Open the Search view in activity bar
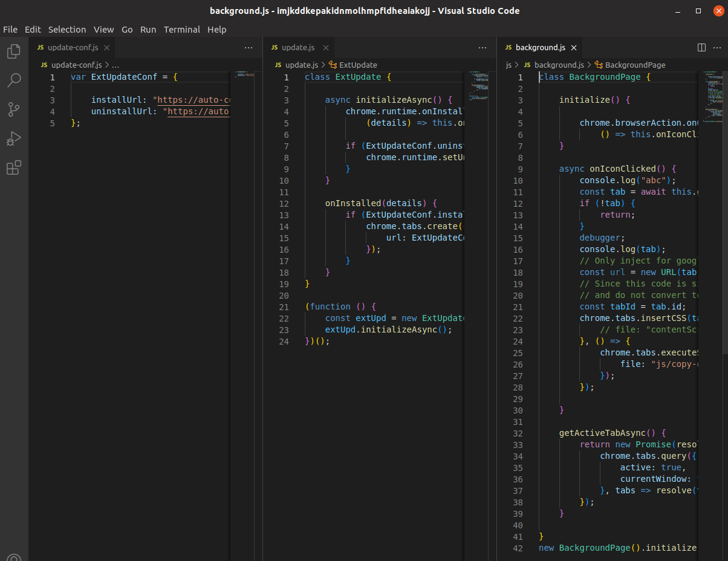728x561 pixels. [13, 80]
